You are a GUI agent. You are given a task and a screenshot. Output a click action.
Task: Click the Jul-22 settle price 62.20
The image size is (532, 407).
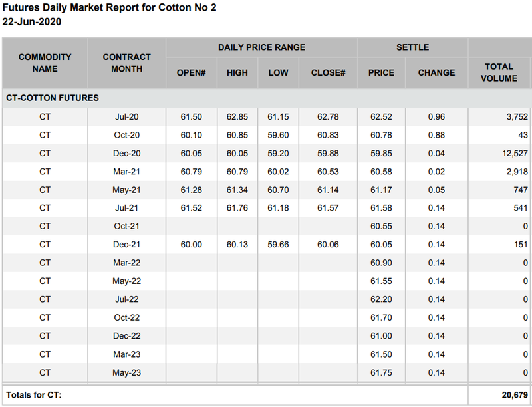[381, 299]
